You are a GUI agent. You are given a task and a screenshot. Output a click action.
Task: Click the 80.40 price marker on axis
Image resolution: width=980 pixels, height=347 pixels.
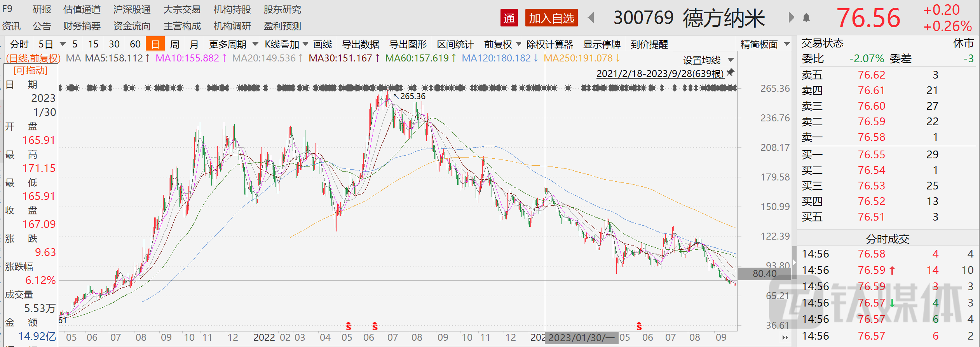coord(764,273)
